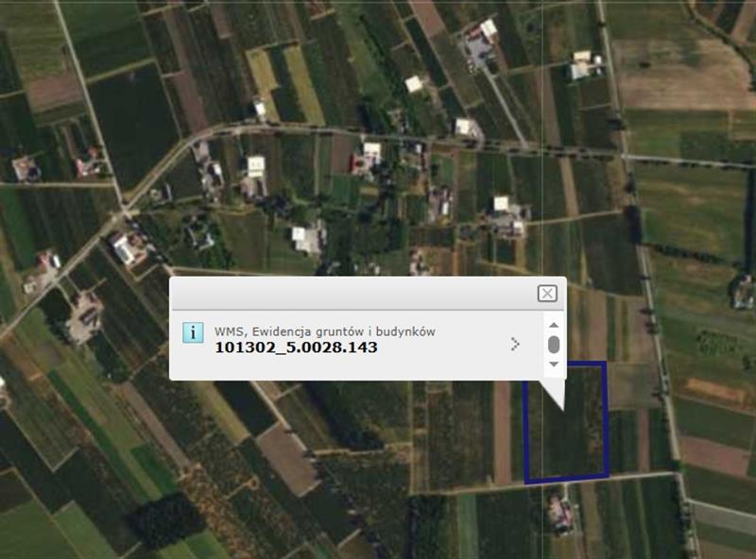The width and height of the screenshot is (756, 559).
Task: Click the blue info icon in popup
Action: [193, 332]
